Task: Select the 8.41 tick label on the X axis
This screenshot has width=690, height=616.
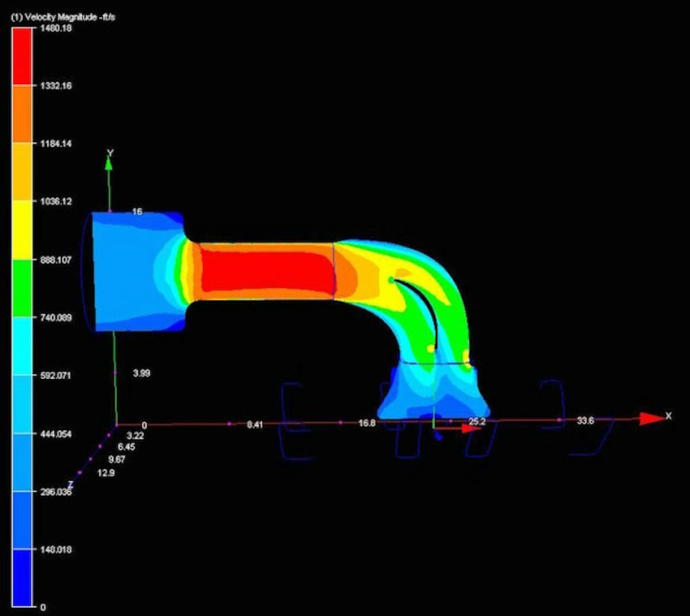Action: 255,424
